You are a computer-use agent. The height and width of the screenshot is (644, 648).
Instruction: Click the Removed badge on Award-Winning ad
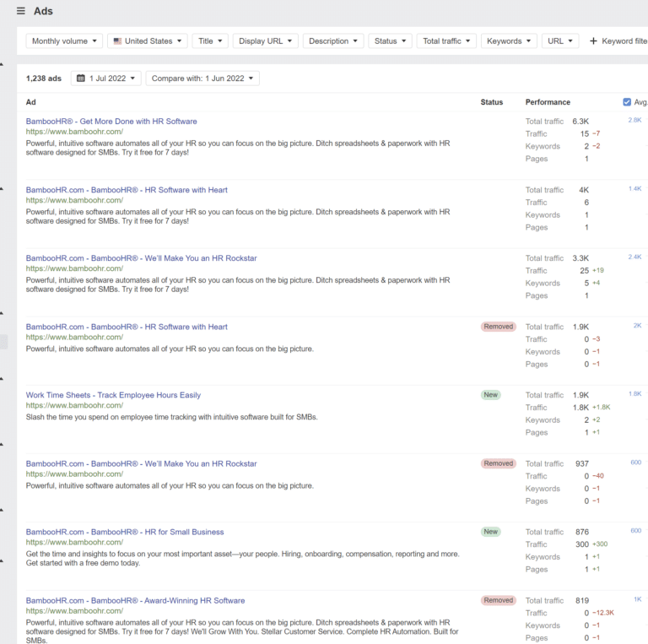[498, 600]
